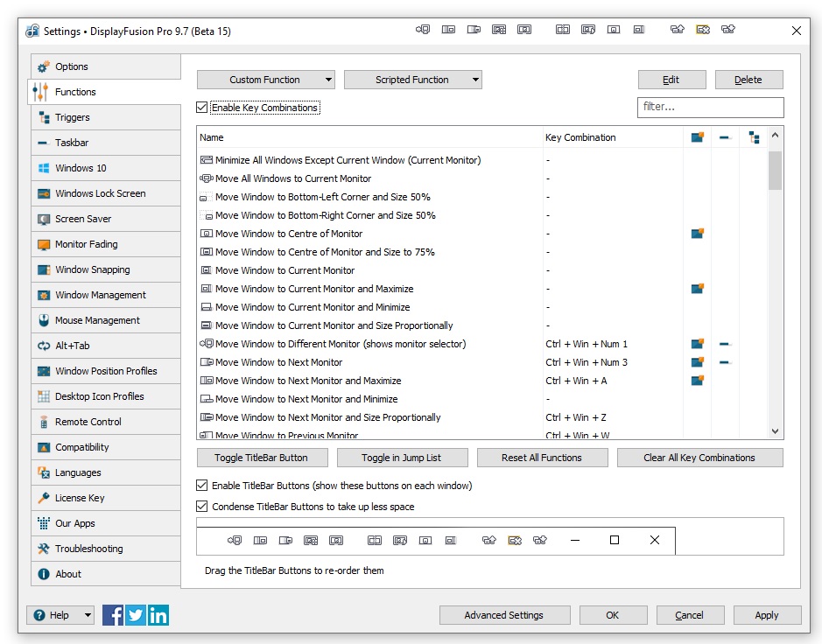Click the functions list vertical scrollbar
The height and width of the screenshot is (644, 822).
click(775, 280)
